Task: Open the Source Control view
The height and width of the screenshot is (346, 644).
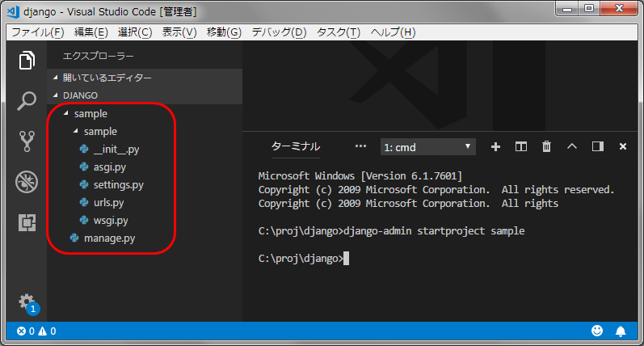Action: [27, 141]
